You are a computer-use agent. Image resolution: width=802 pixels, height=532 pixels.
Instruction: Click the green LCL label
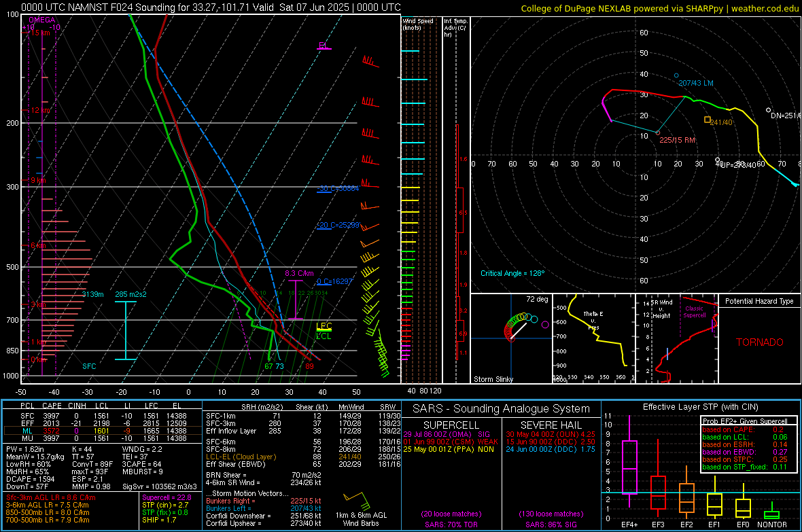point(324,336)
